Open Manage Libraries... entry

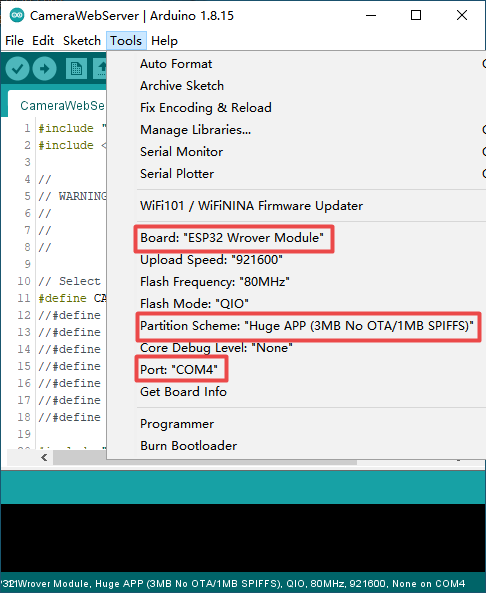296,130
